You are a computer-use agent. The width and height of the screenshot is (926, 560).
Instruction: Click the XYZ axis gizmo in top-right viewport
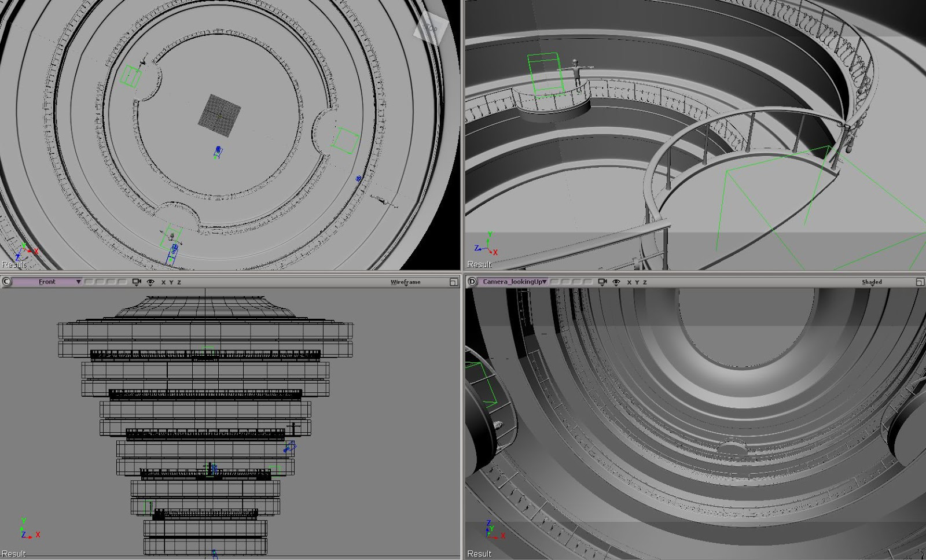pyautogui.click(x=487, y=245)
